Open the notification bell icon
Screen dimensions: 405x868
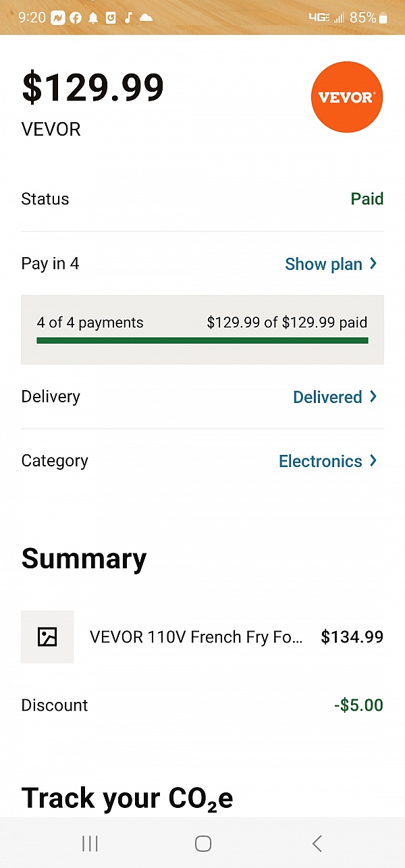click(94, 18)
